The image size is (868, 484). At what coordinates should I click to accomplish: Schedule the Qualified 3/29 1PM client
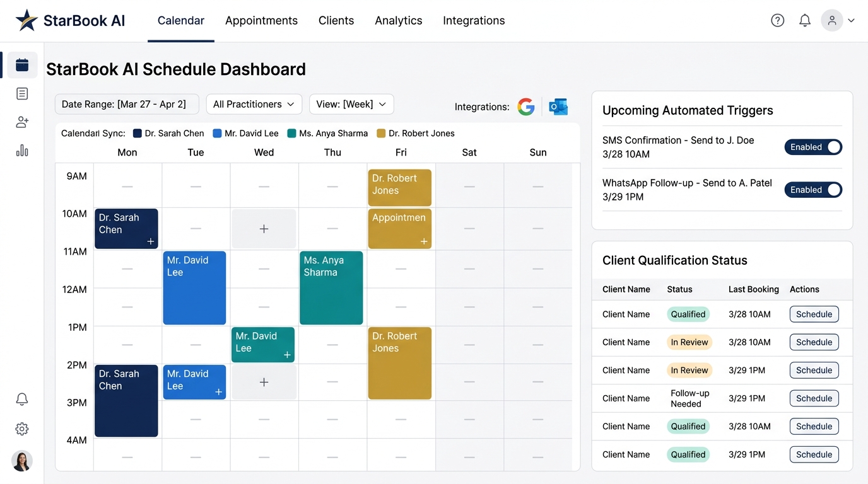[x=814, y=454]
